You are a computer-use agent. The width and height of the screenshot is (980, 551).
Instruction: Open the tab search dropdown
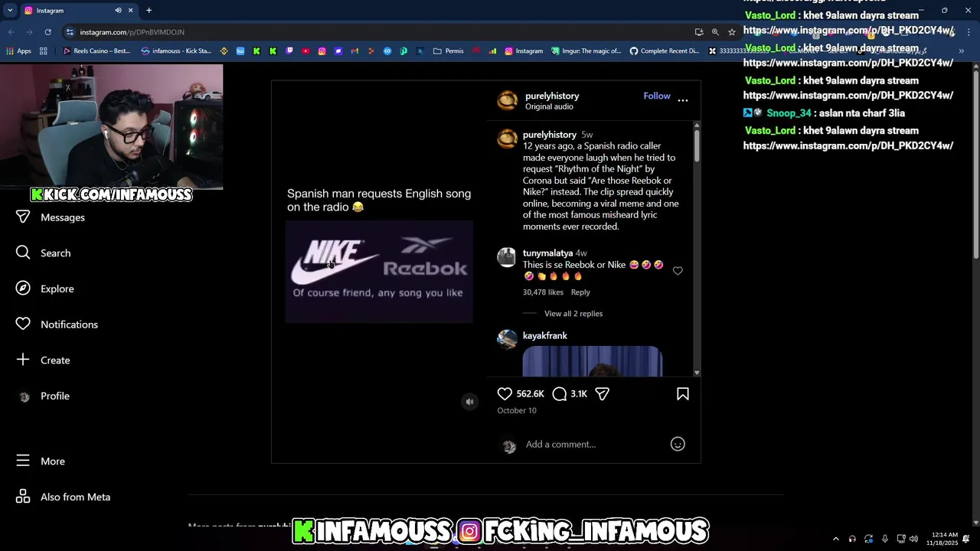click(x=10, y=11)
